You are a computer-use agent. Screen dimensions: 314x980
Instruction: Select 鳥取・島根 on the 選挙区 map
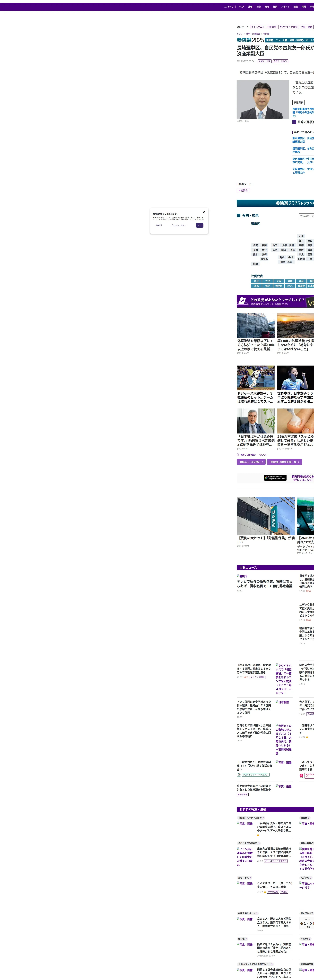pos(288,245)
